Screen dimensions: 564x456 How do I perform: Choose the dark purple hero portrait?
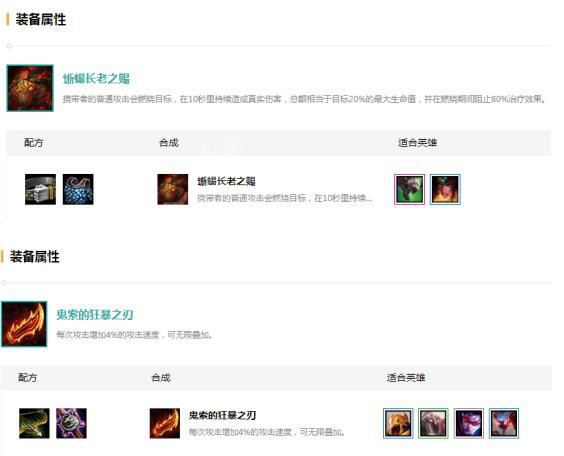469,423
